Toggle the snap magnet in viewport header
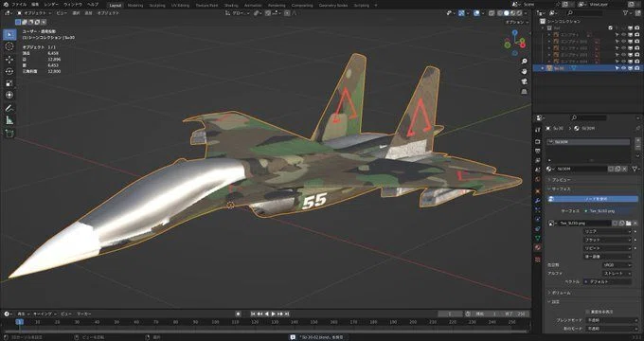Screen dimensions: 644x341 (268, 13)
